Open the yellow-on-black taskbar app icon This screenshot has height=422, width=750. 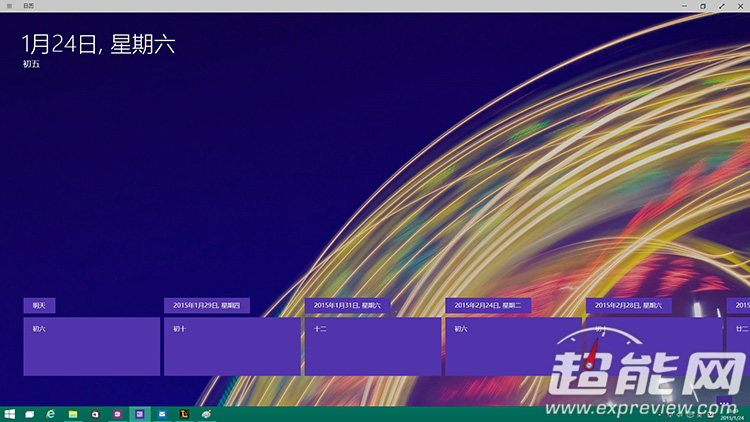(184, 414)
